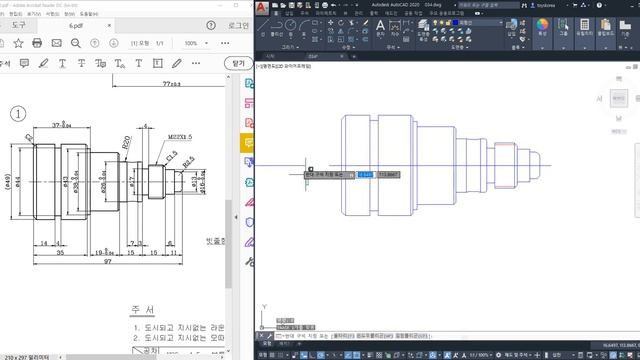
Task: Select the layer color blue swatch in AutoCAD
Action: [456, 22]
